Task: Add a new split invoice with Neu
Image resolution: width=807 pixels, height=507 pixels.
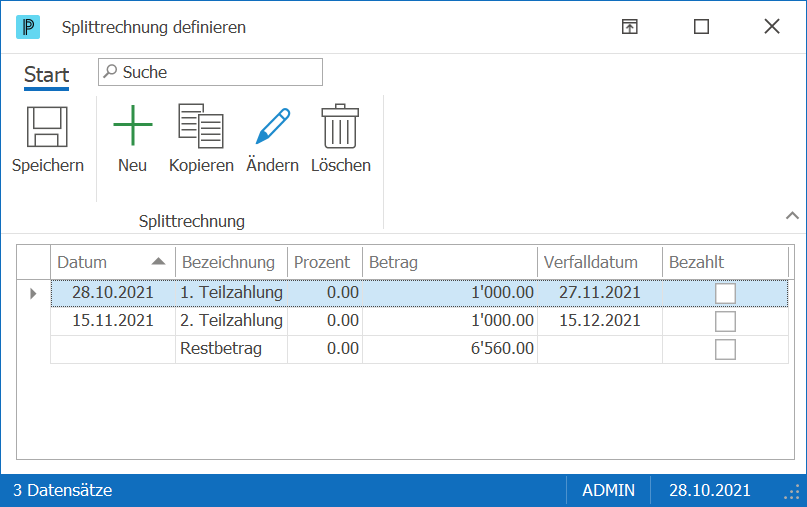Action: [x=132, y=139]
